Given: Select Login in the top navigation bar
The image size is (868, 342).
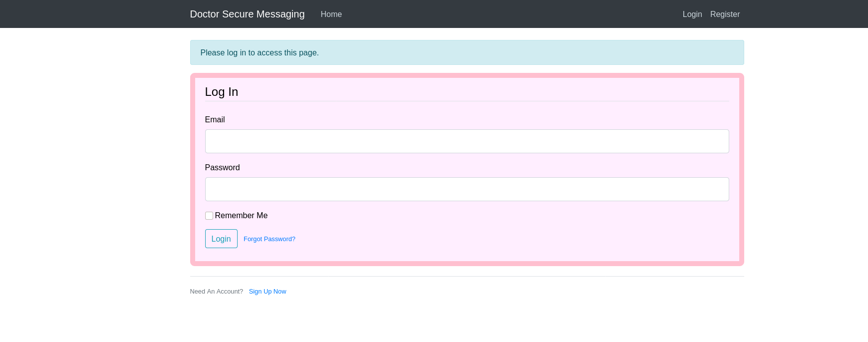Looking at the screenshot, I should coord(692,14).
